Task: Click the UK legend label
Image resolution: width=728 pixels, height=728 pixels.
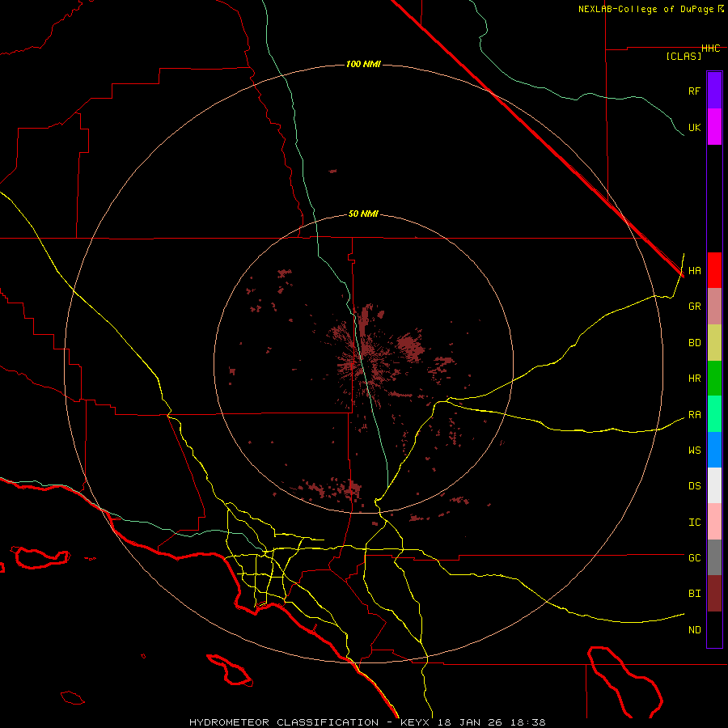Action: click(x=694, y=127)
